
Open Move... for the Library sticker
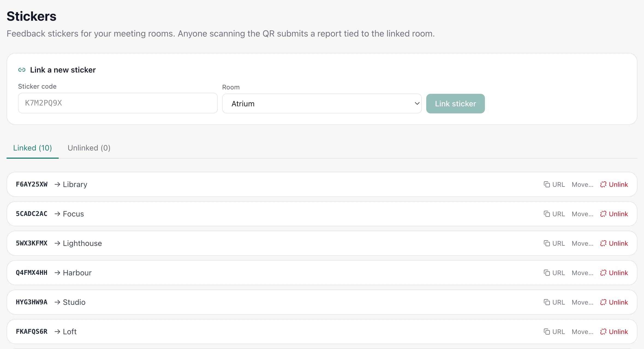[582, 185]
